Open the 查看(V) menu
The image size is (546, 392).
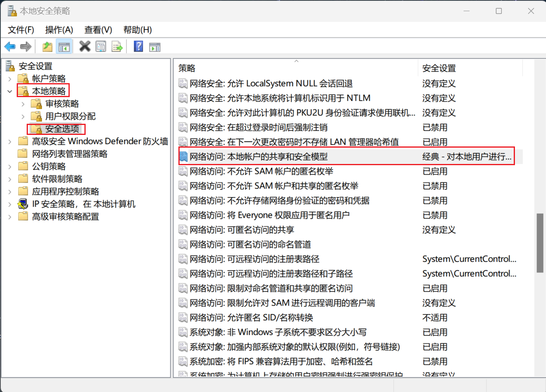tap(98, 30)
